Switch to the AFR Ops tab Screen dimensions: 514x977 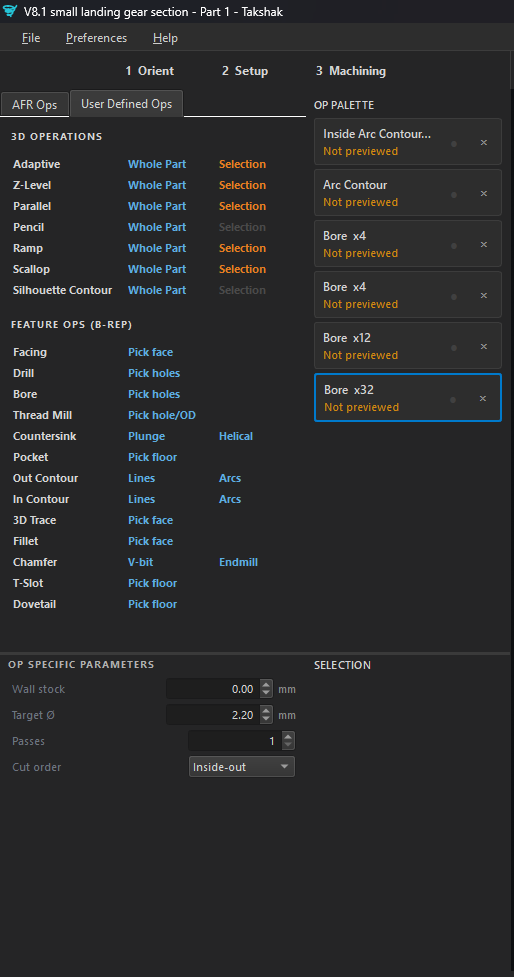pyautogui.click(x=35, y=105)
